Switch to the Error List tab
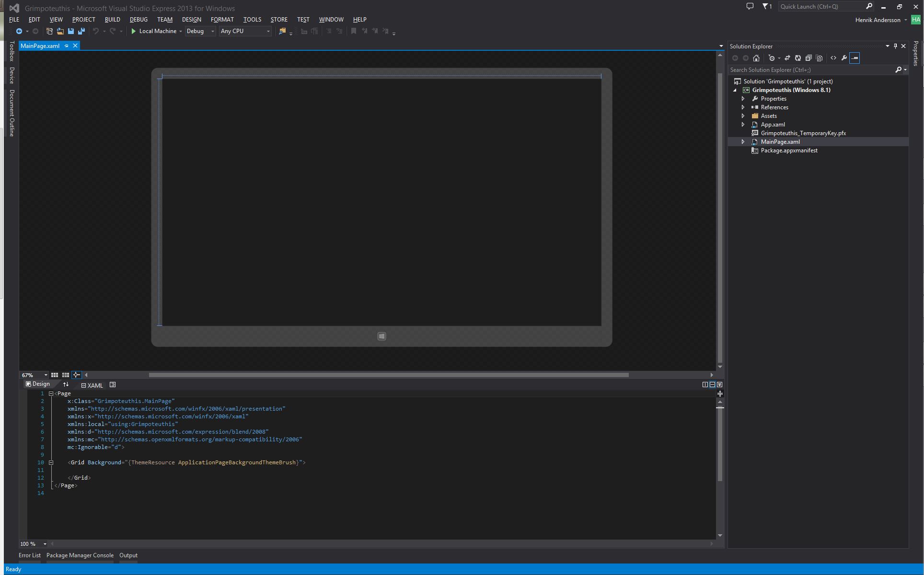The image size is (924, 575). pyautogui.click(x=30, y=555)
